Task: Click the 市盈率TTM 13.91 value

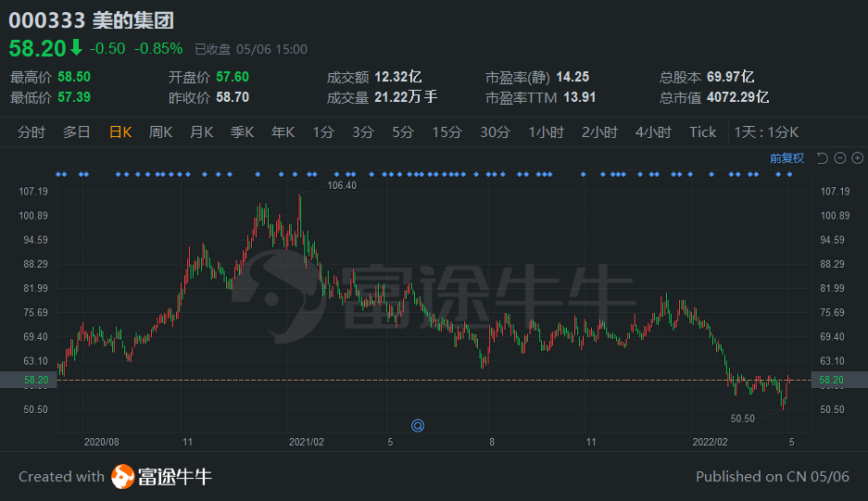Action: (580, 97)
